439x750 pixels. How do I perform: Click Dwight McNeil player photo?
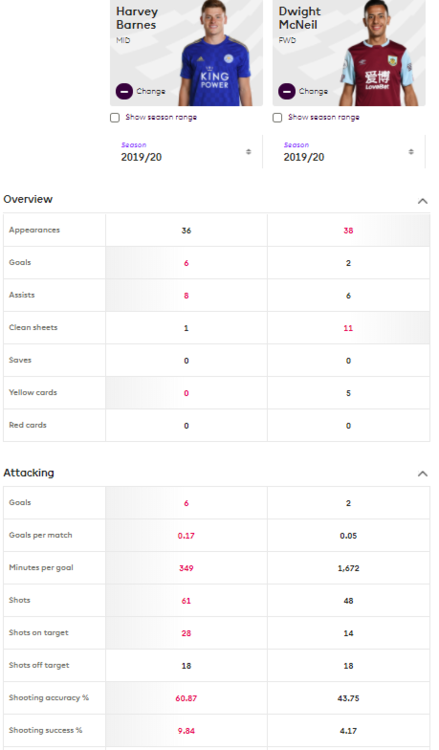376,53
